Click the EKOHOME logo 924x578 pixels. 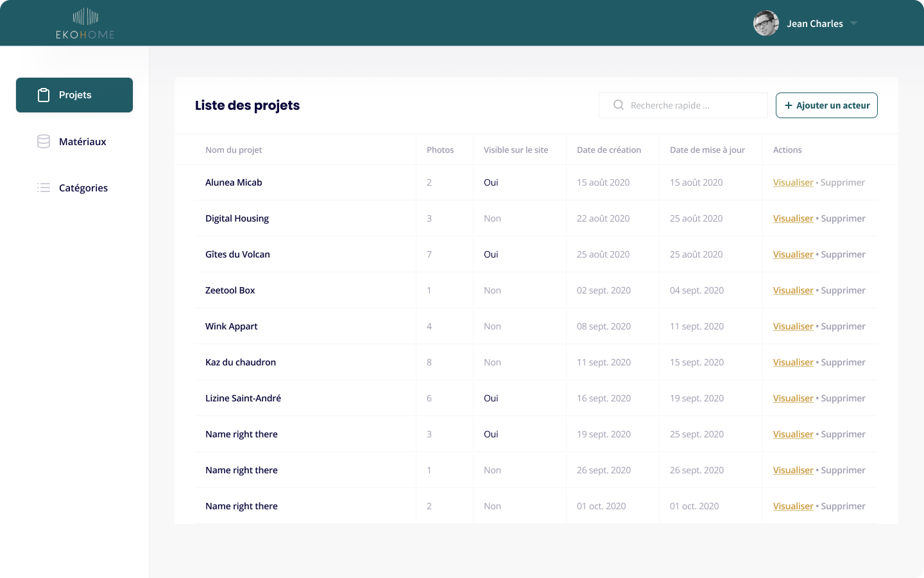[x=85, y=24]
